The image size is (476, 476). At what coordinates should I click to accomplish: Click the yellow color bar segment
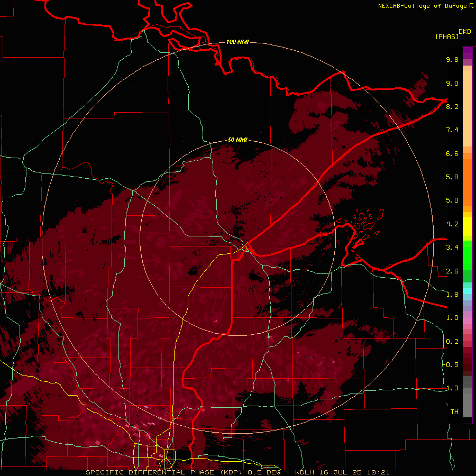pos(467,226)
